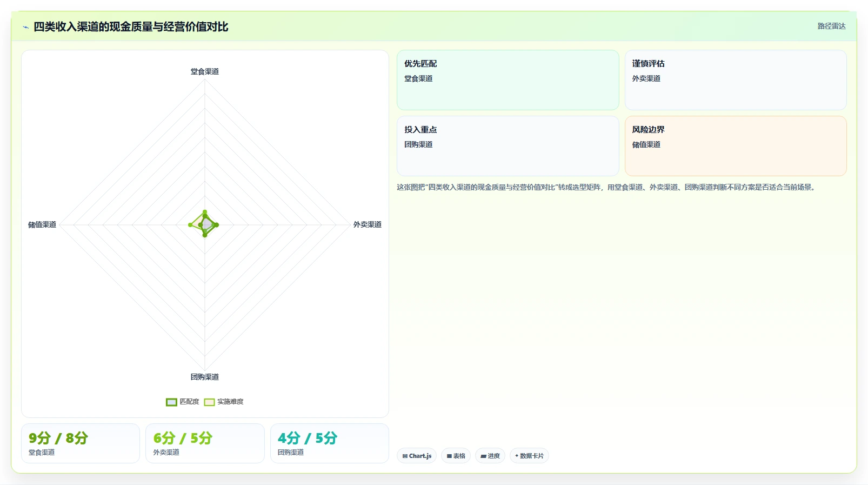This screenshot has height=485, width=868.
Task: Click the 储值渠道 axis label beside the radar
Action: pyautogui.click(x=42, y=224)
